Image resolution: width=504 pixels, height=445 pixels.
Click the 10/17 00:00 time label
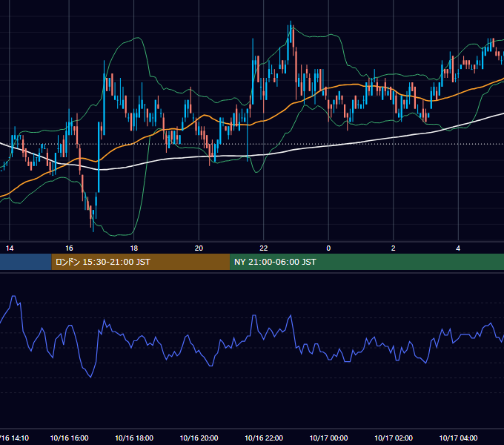point(328,438)
